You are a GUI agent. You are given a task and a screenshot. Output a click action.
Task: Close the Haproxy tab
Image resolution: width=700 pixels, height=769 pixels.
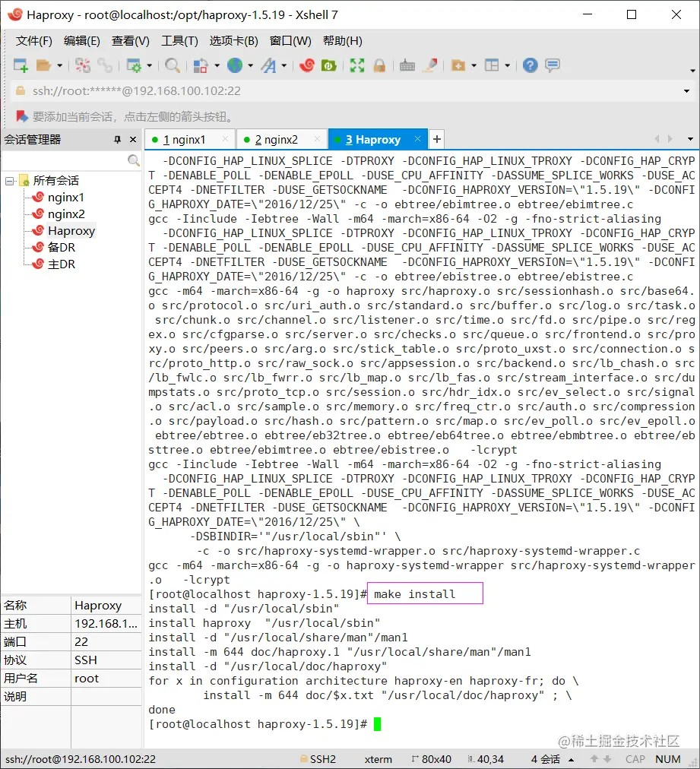(417, 139)
